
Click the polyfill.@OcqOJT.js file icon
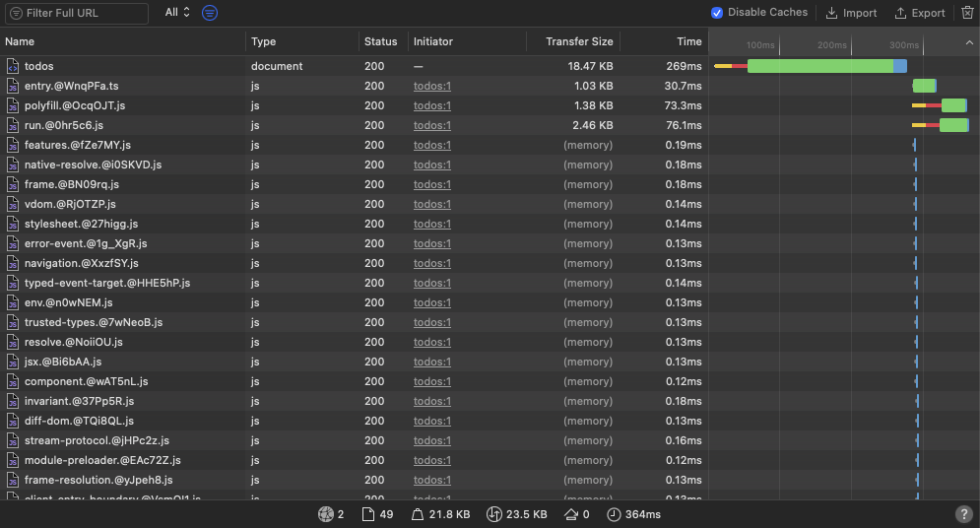pyautogui.click(x=13, y=105)
